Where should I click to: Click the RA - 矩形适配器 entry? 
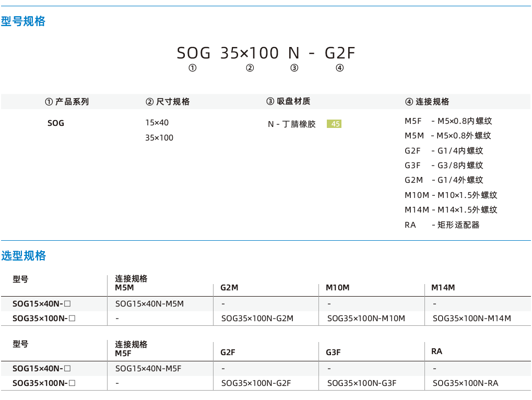(442, 225)
